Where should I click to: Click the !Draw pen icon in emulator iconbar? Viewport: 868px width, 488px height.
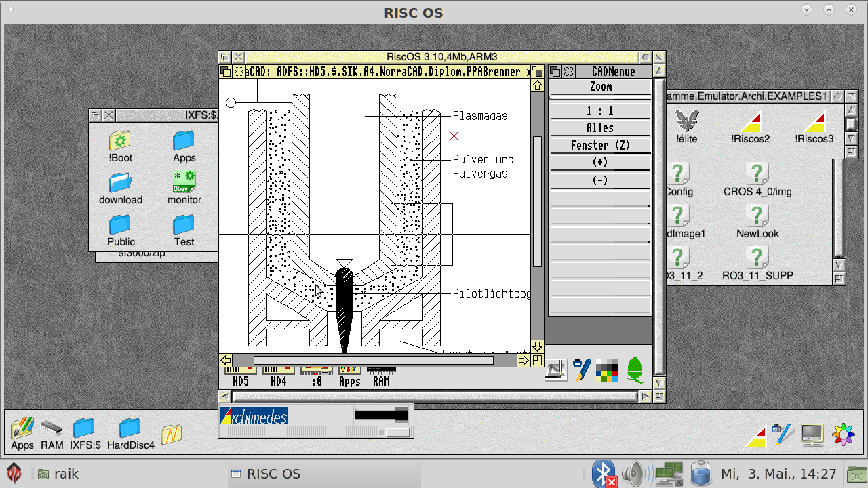coord(581,369)
